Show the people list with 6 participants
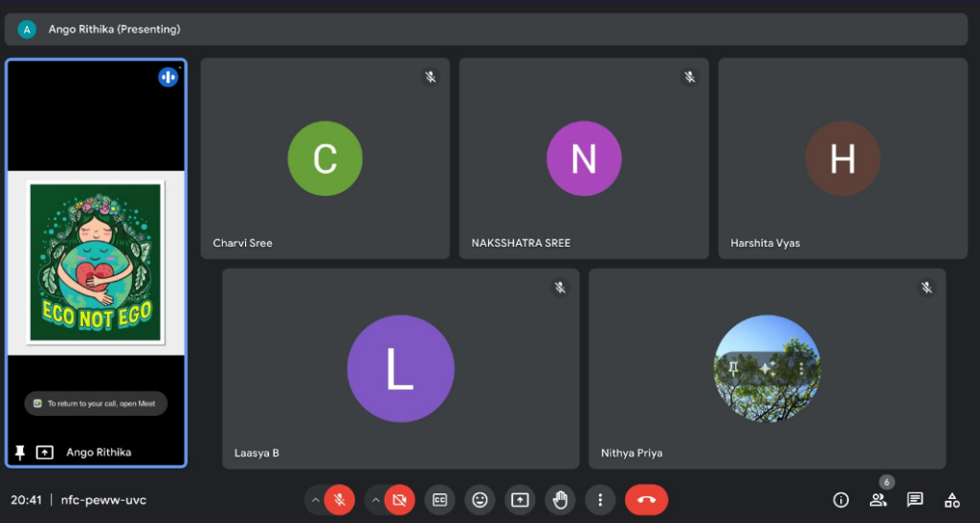980x523 pixels. [878, 499]
